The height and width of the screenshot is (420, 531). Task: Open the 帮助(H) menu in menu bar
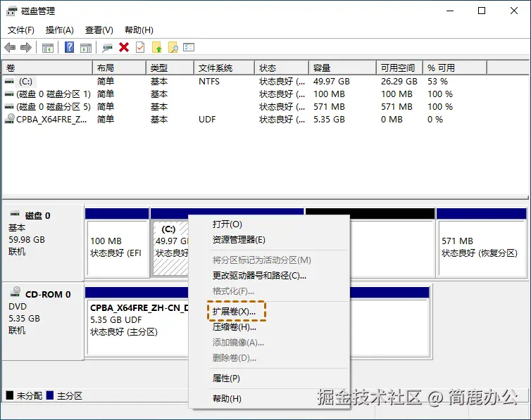click(139, 30)
